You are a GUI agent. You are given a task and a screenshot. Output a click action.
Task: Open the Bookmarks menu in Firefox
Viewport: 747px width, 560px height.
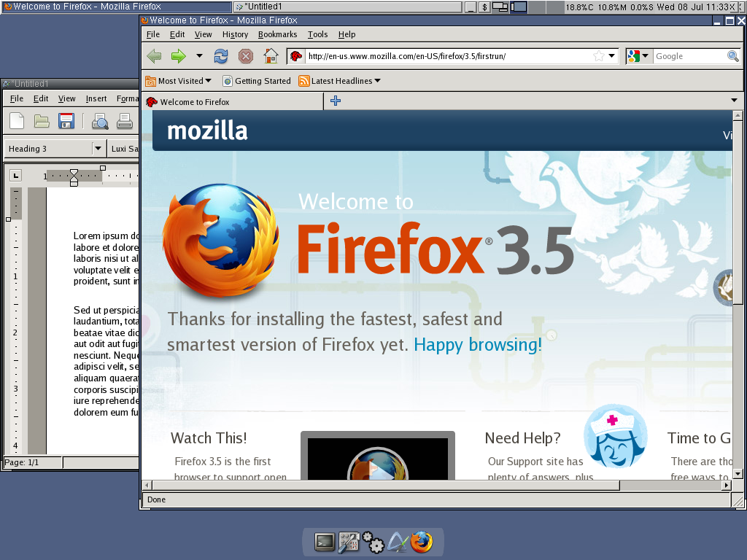click(277, 34)
